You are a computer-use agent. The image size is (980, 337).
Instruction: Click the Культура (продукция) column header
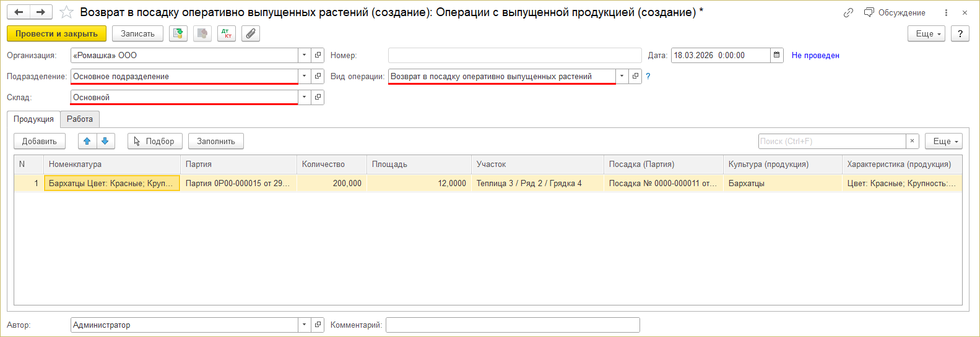[x=783, y=164]
